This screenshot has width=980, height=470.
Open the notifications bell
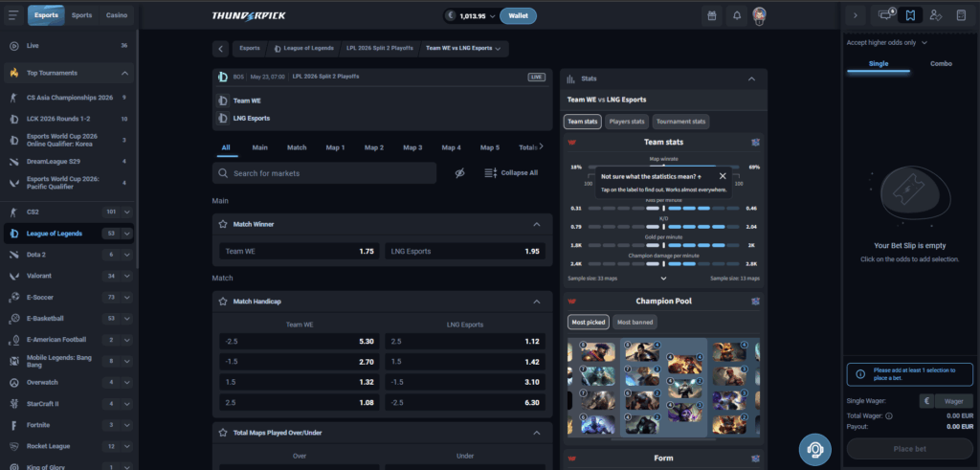pos(737,15)
